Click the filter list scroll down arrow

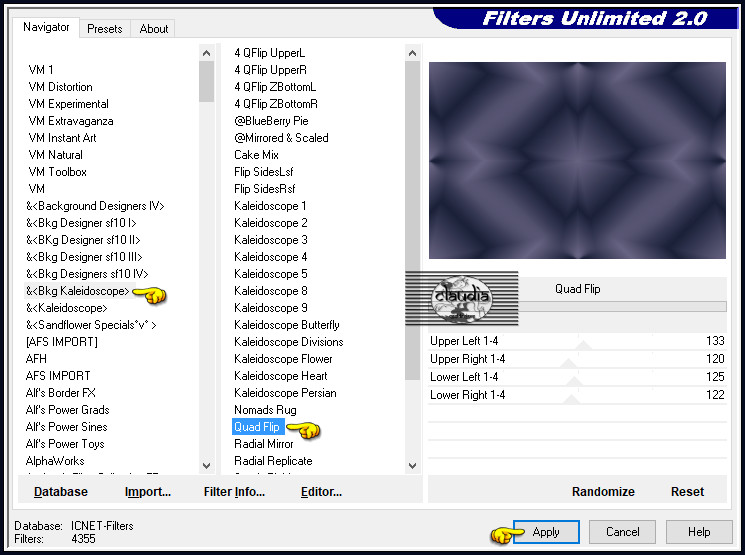412,466
